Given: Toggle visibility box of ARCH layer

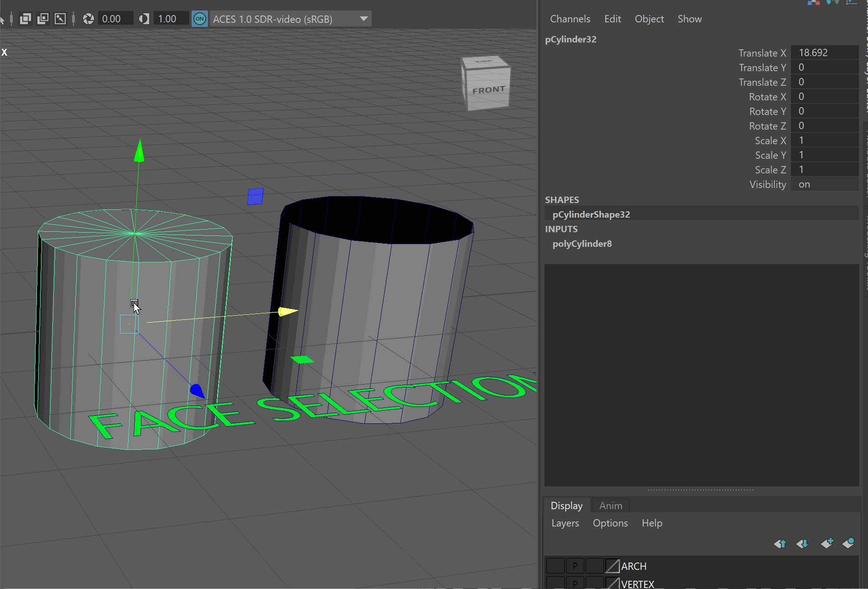Looking at the screenshot, I should pyautogui.click(x=555, y=566).
